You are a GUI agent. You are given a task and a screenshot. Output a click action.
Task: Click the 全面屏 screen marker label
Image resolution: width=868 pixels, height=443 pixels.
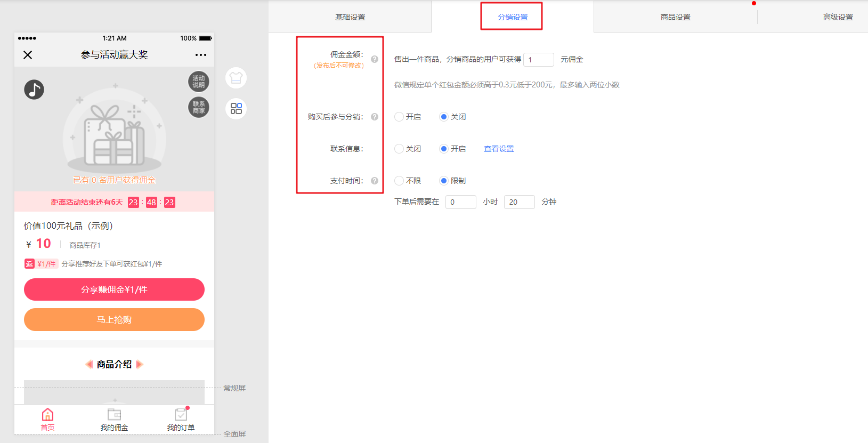point(234,434)
